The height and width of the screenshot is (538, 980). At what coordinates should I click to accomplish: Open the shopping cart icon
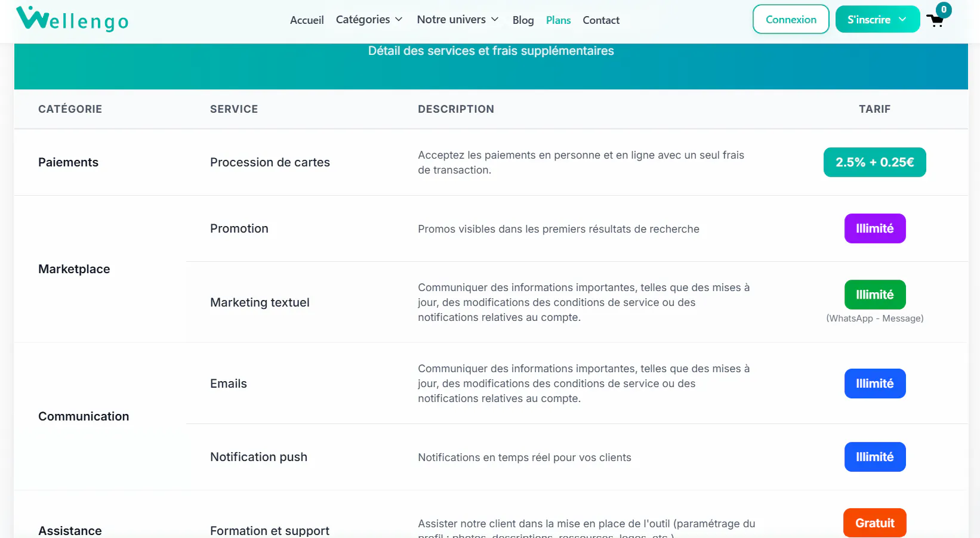click(x=935, y=21)
